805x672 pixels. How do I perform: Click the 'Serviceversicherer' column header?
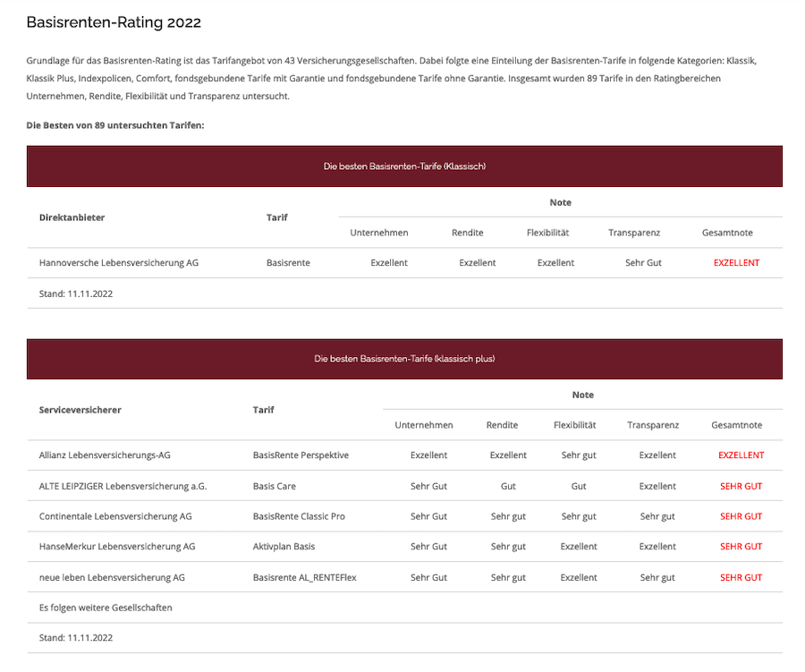click(80, 410)
